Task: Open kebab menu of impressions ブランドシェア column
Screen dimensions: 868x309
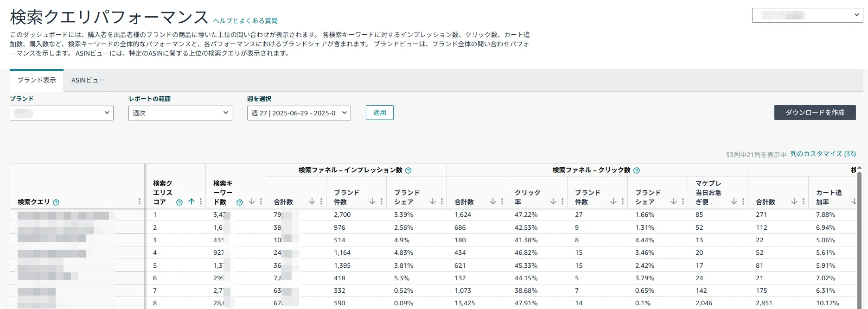Action: click(x=442, y=202)
